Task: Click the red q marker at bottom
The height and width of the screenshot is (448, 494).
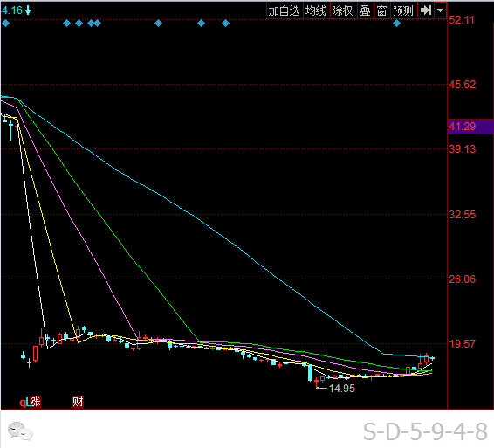Action: [23, 403]
